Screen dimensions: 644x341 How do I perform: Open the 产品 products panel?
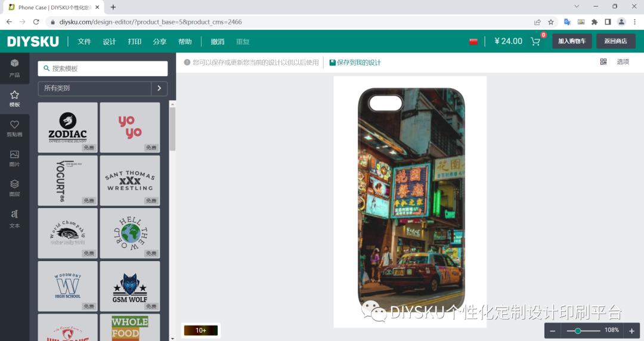14,68
